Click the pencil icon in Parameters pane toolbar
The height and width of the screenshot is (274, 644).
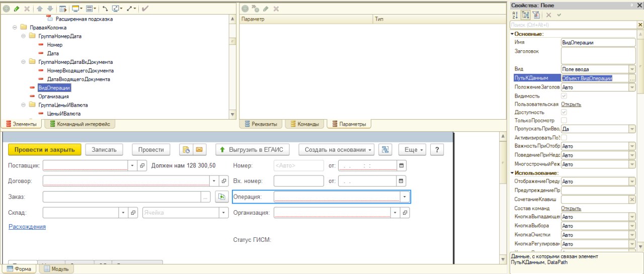[266, 9]
